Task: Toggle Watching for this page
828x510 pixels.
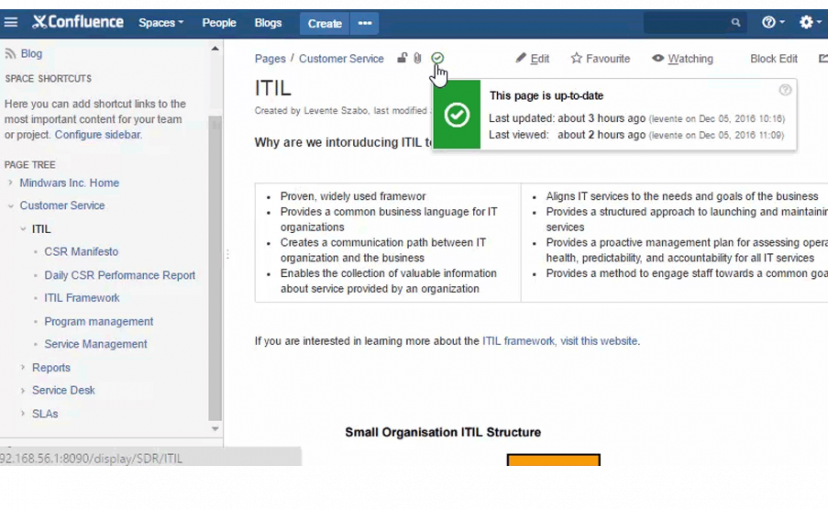Action: 682,59
